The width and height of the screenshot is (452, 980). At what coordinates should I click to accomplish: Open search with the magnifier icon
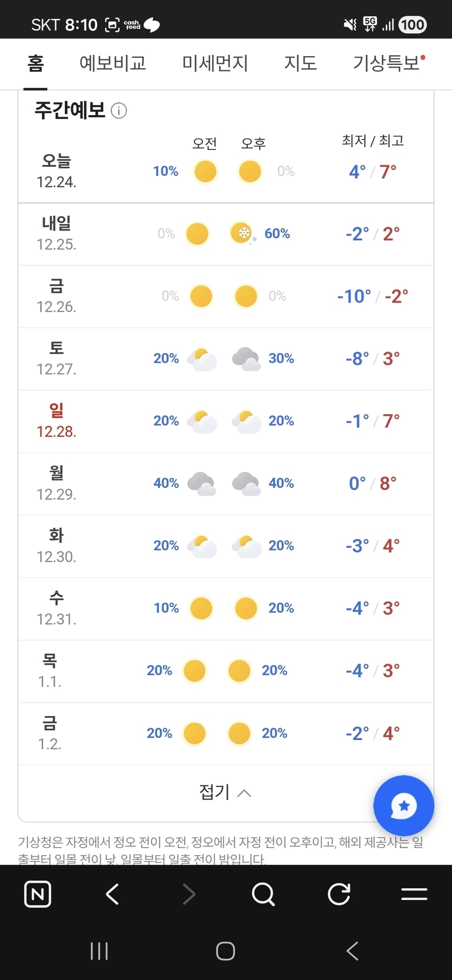coord(264,894)
